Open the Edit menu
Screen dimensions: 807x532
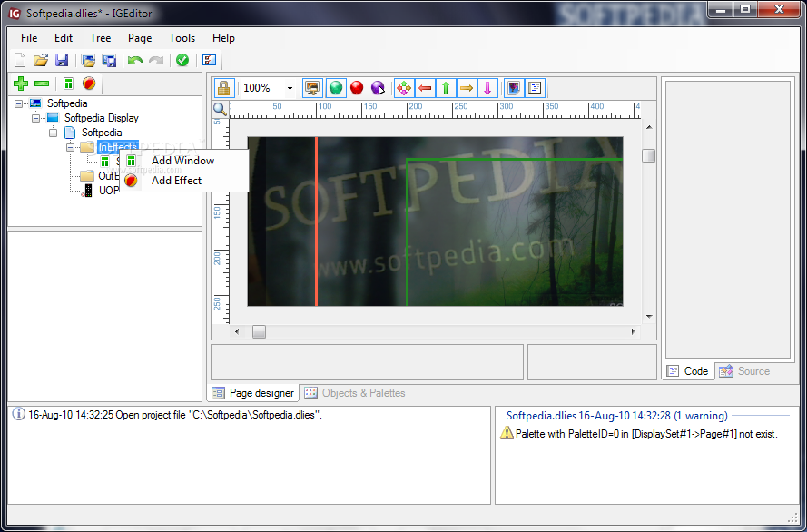pyautogui.click(x=64, y=38)
